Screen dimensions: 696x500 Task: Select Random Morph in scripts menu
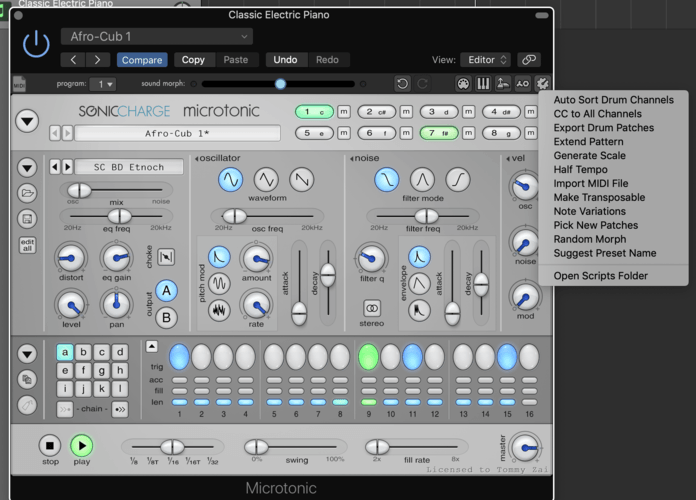[x=589, y=239]
